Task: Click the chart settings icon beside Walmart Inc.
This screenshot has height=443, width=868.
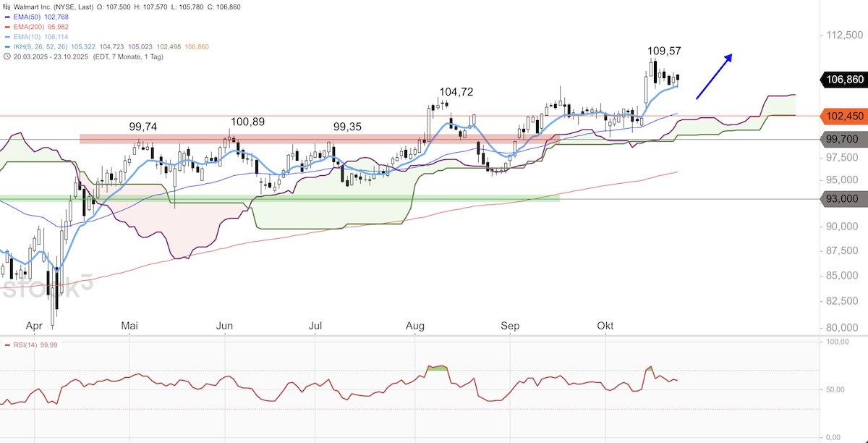Action: [x=7, y=7]
